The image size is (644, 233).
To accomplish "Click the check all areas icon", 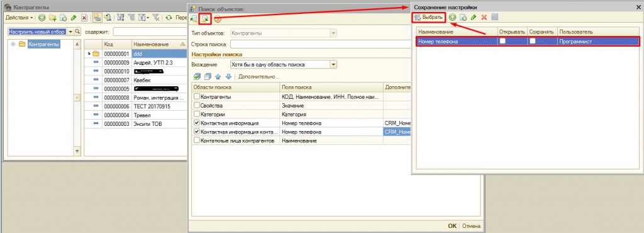I will (197, 76).
